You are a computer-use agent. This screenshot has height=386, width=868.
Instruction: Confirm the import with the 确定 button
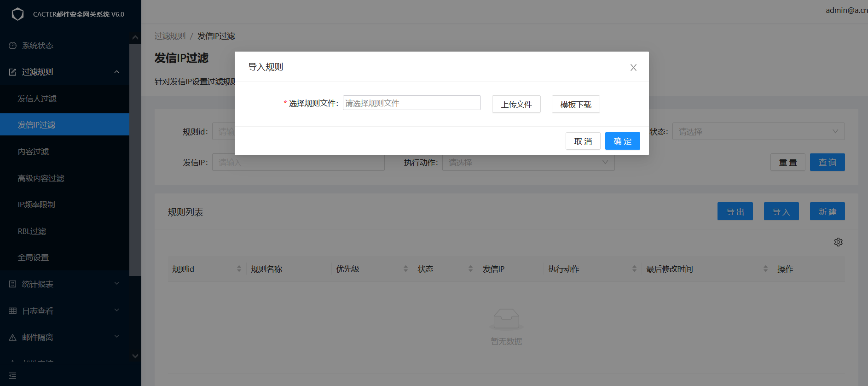pyautogui.click(x=622, y=141)
